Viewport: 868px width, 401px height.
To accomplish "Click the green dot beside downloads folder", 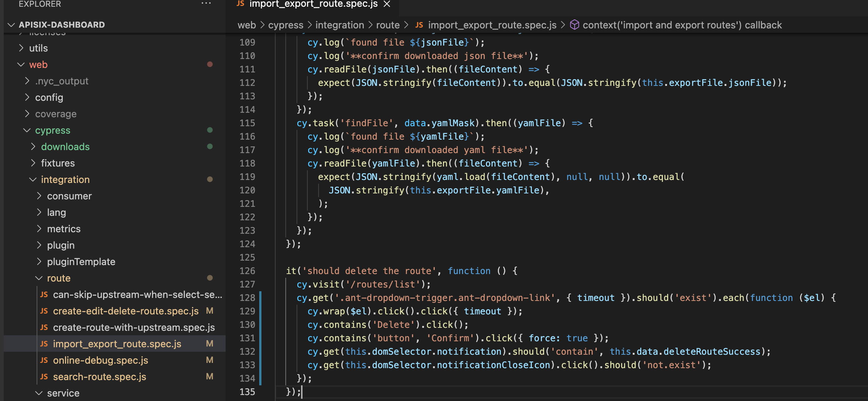I will 210,146.
